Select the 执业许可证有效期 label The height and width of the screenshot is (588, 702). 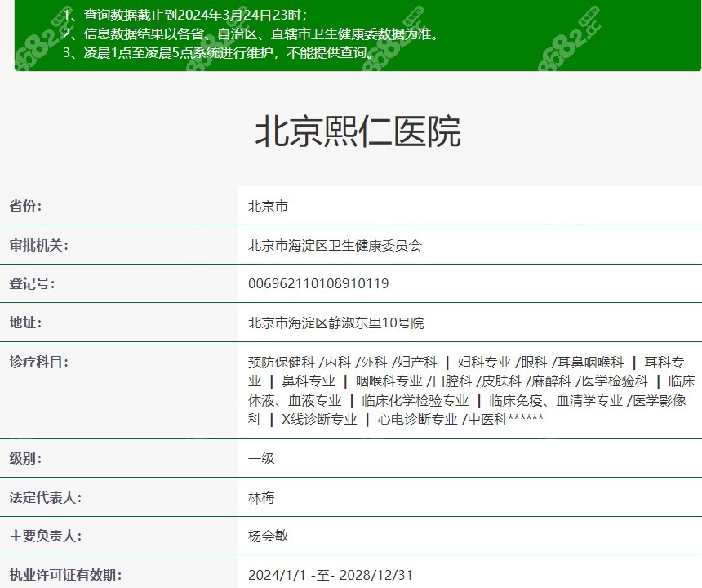tap(65, 575)
